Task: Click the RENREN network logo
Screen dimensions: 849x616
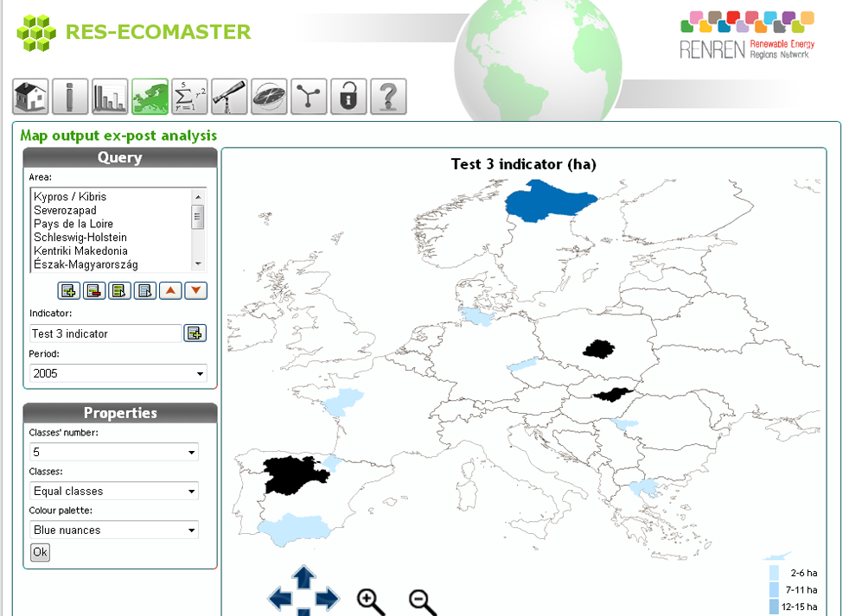Action: [747, 35]
